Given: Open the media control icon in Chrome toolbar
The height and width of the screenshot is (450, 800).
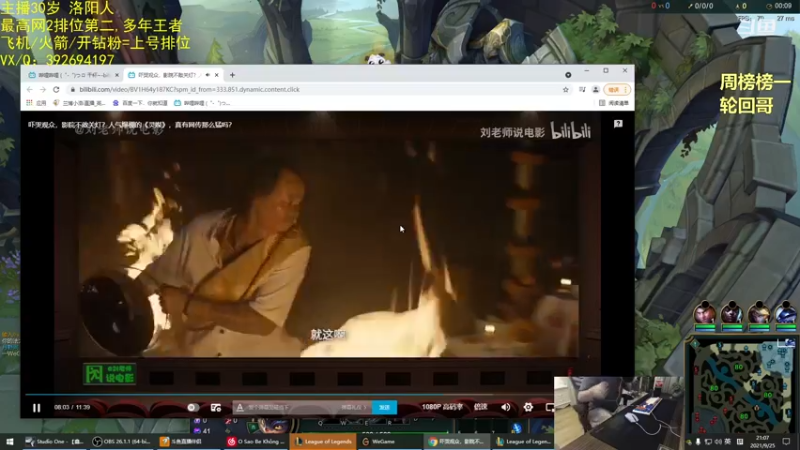Looking at the screenshot, I should tap(582, 89).
